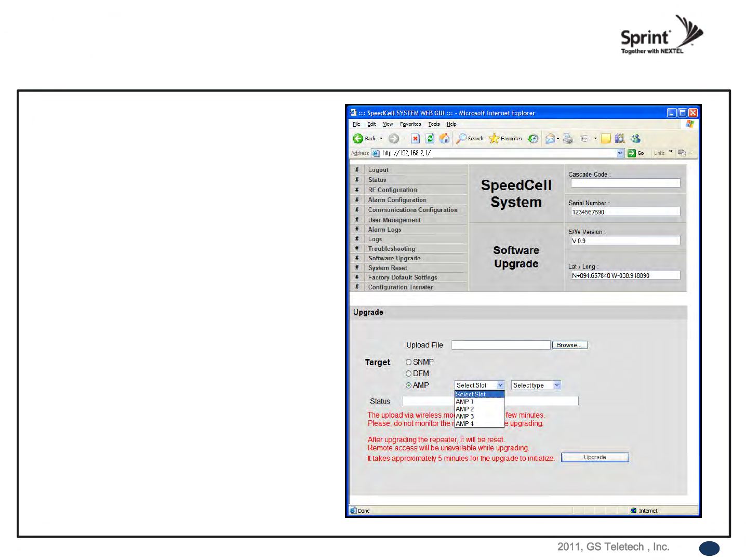
Task: Open the address bar history dropdown
Action: (x=620, y=153)
